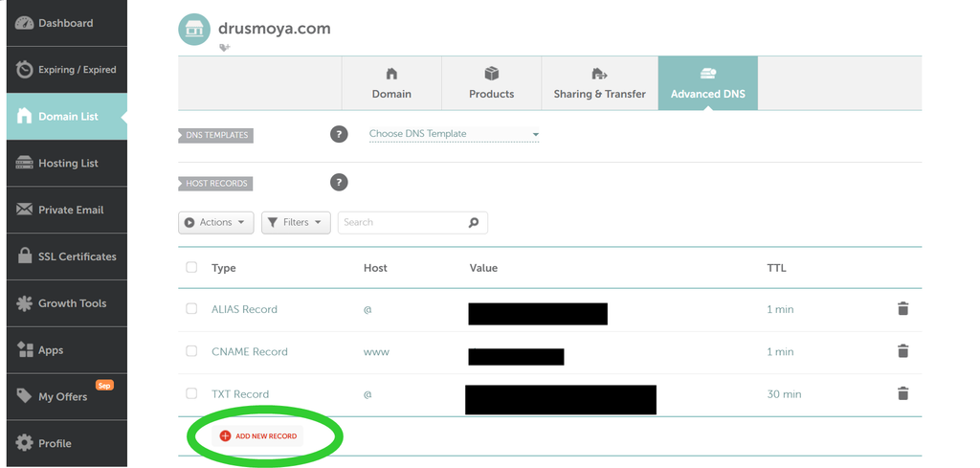Open help icon beside Host Records
The width and height of the screenshot is (980, 468).
click(x=339, y=183)
